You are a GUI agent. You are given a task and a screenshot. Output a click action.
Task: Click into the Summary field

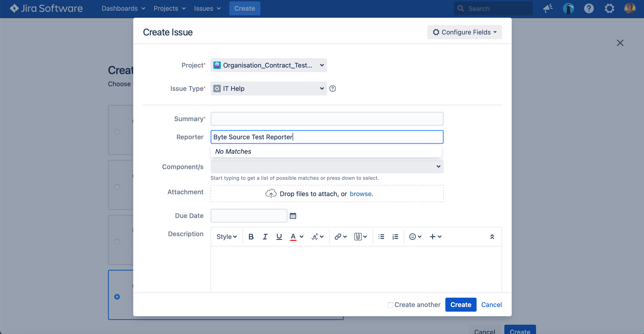coord(327,119)
